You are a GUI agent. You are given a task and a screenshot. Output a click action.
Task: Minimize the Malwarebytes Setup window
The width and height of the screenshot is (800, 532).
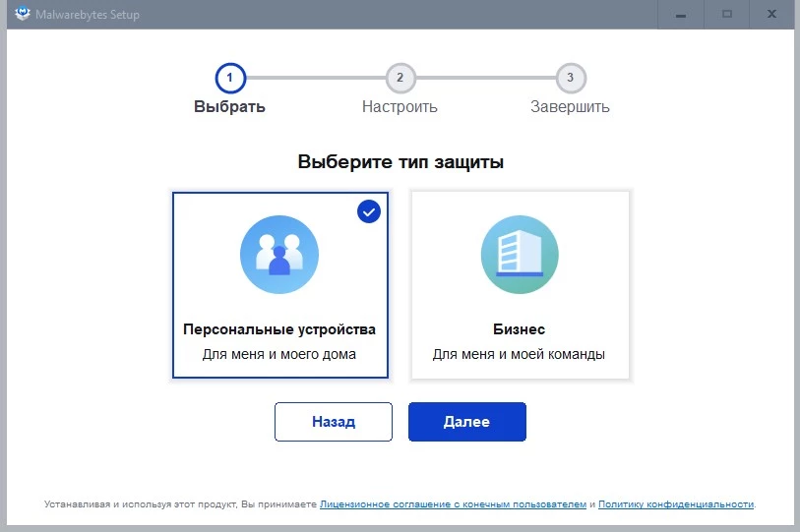681,14
